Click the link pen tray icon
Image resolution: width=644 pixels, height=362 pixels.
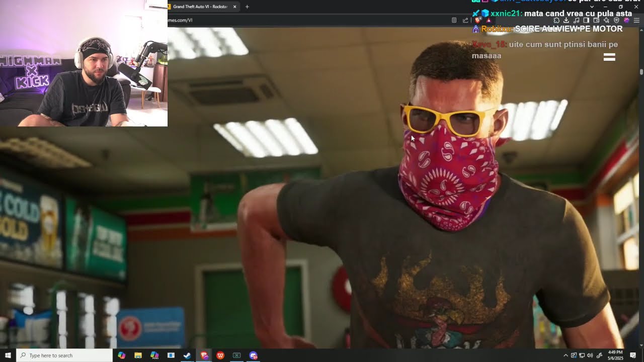pos(599,355)
